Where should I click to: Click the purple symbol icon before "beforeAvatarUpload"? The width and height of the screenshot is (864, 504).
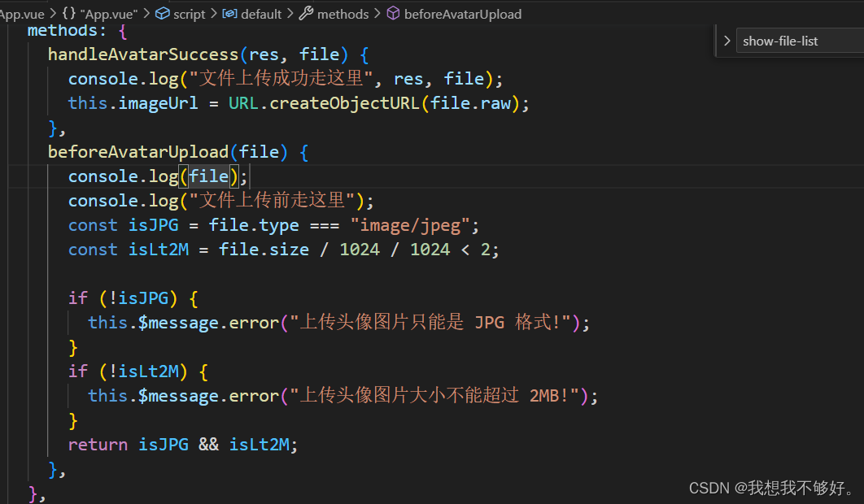pyautogui.click(x=393, y=13)
